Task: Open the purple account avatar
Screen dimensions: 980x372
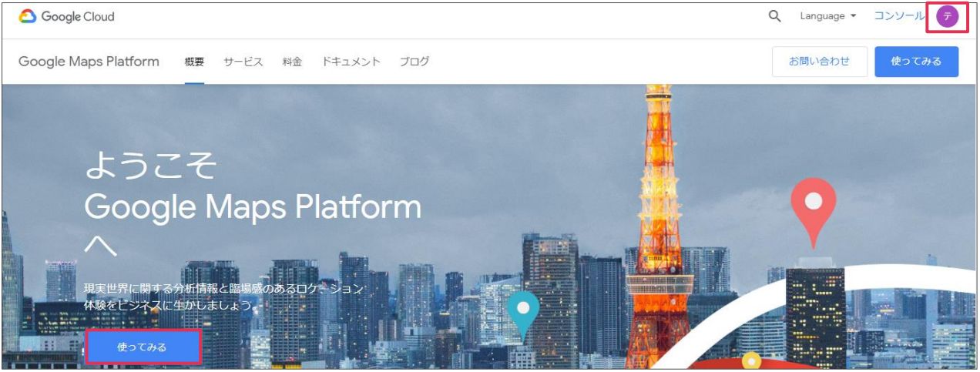Action: click(x=947, y=16)
